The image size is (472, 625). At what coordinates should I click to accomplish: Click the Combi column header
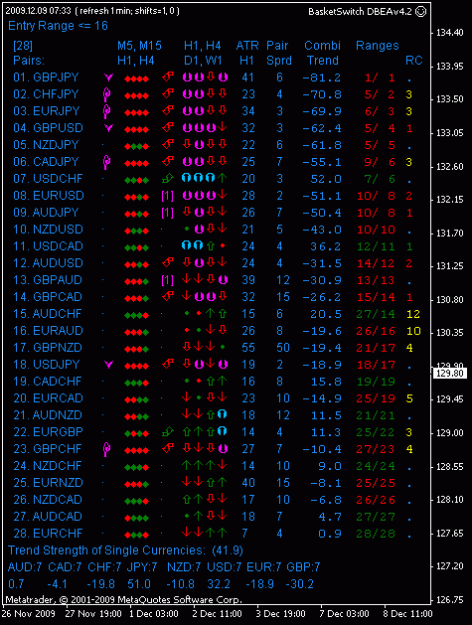coord(323,45)
